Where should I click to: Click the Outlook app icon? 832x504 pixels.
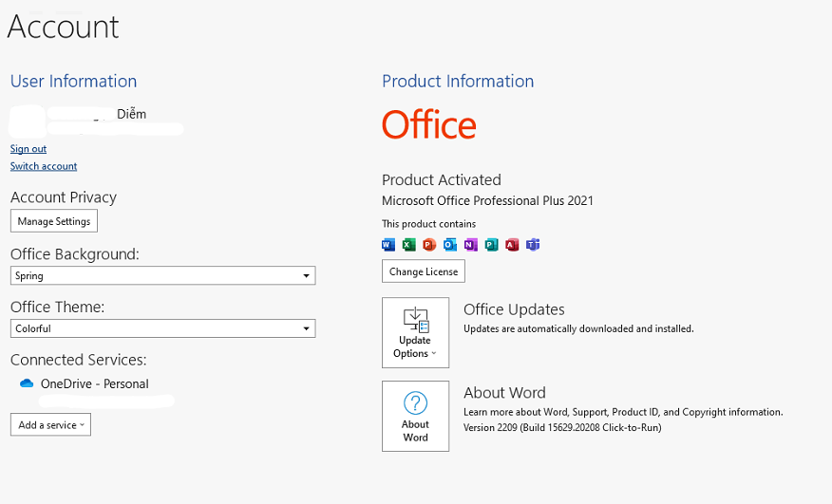coord(450,245)
